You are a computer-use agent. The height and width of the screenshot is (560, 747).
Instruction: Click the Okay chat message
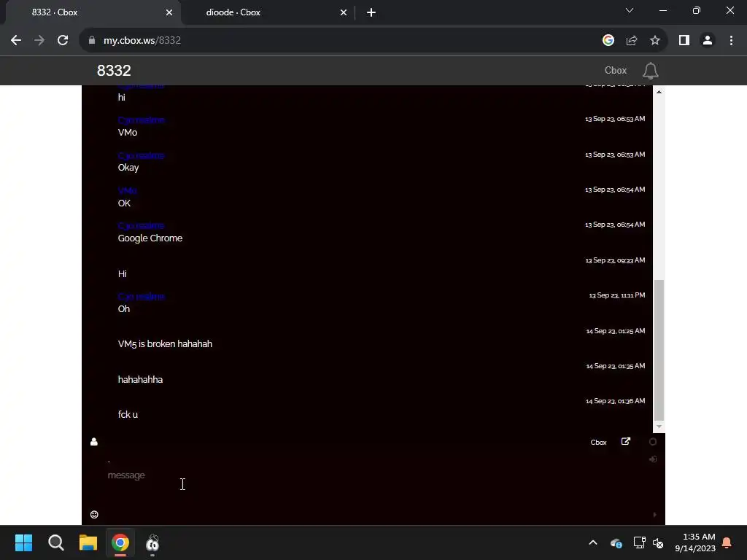point(128,168)
